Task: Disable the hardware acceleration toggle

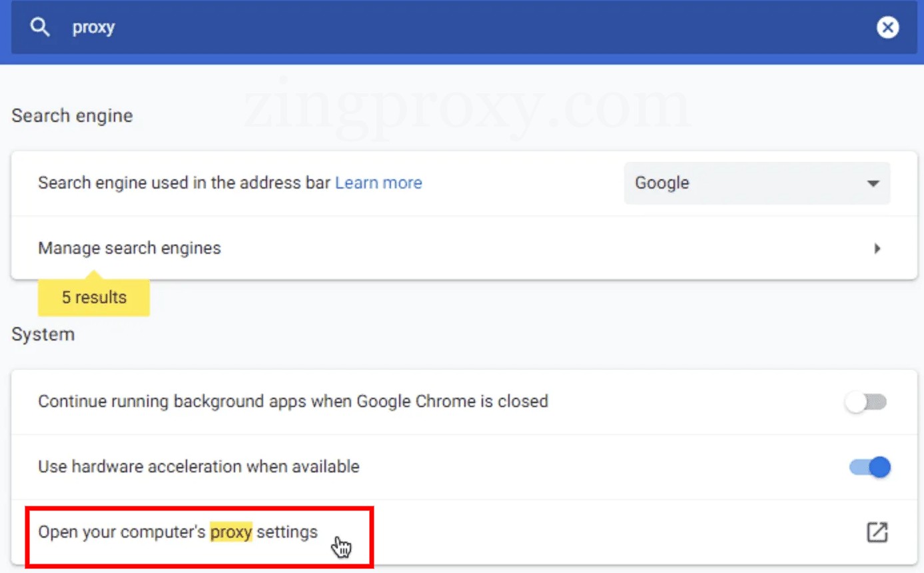Action: pos(870,467)
